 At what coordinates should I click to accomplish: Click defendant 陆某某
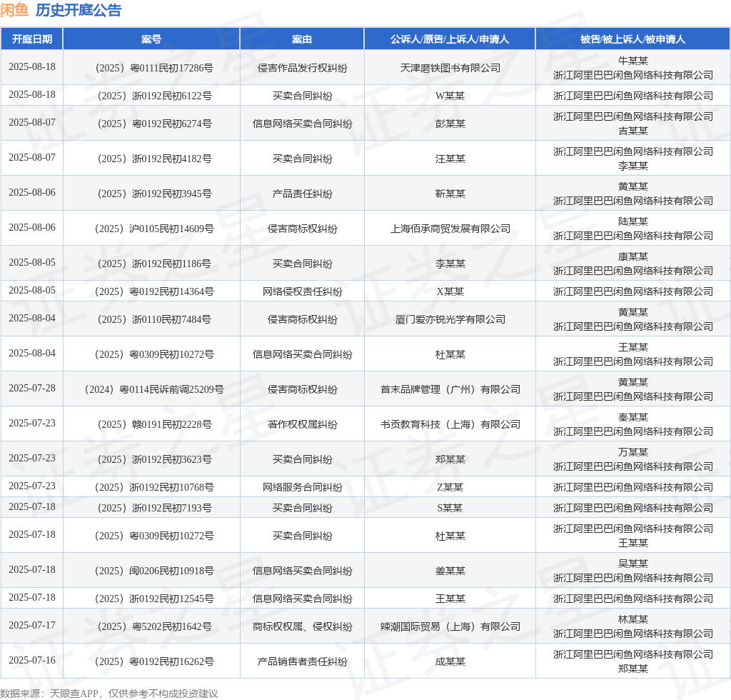(632, 221)
